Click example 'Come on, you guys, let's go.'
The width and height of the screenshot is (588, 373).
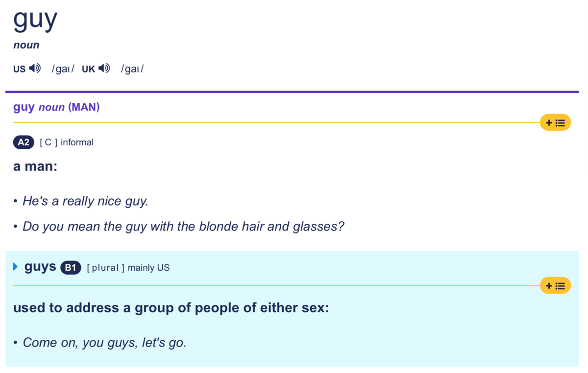click(x=105, y=343)
